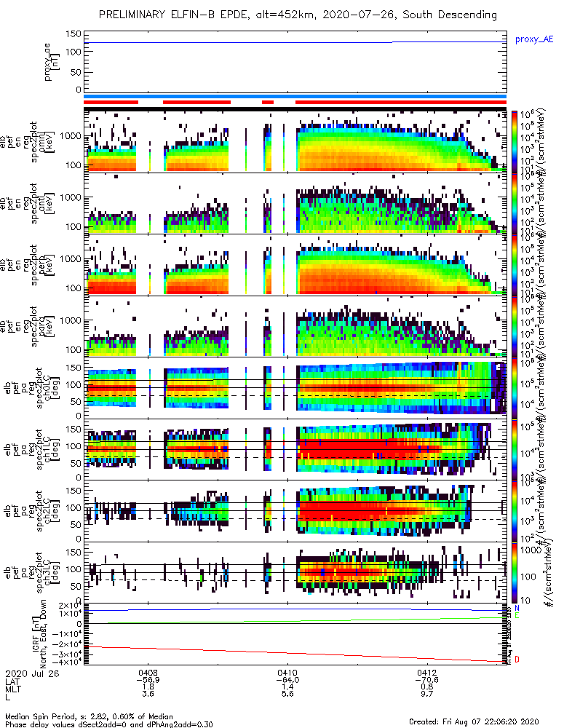
Task: Click the 'Created: Fri Aug 07' timestamp
Action: (474, 721)
